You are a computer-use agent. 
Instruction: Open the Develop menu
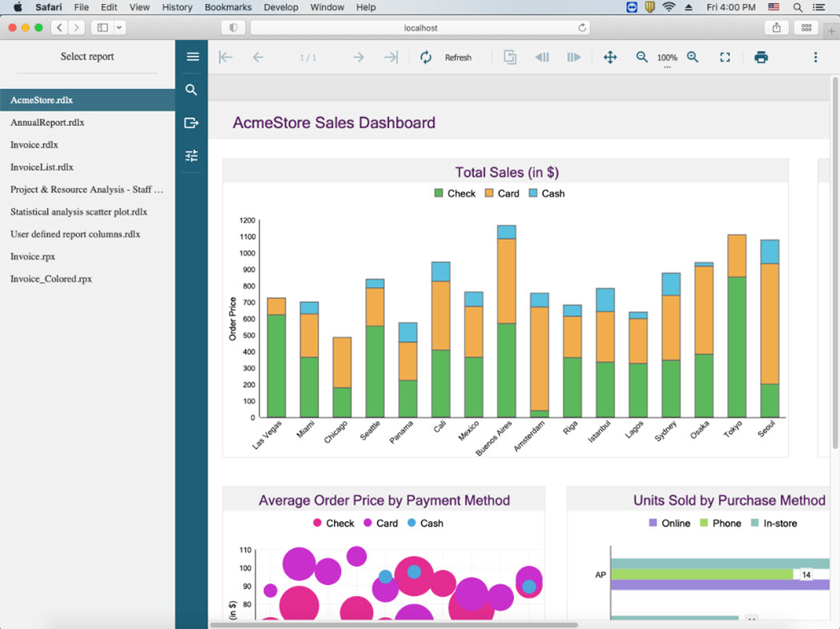[x=281, y=7]
